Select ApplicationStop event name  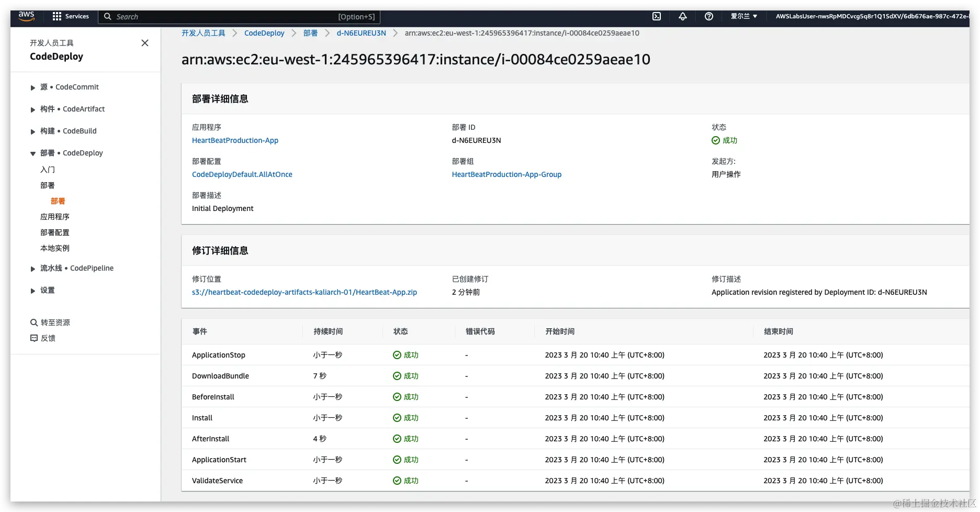click(219, 355)
